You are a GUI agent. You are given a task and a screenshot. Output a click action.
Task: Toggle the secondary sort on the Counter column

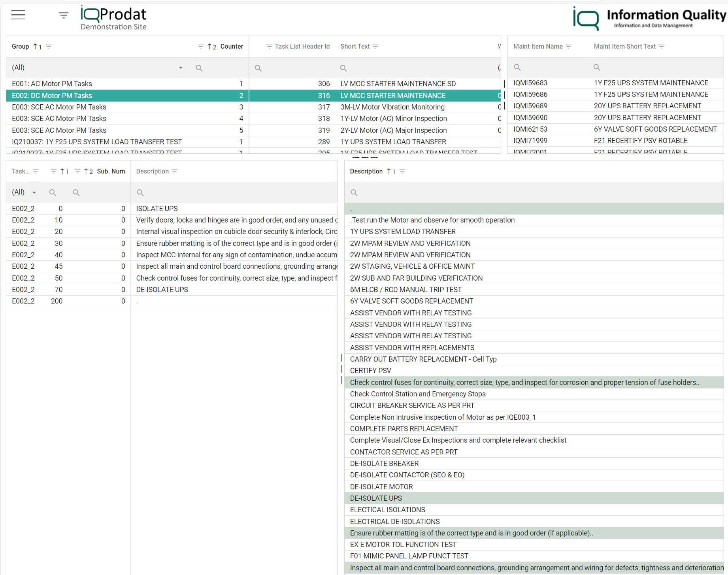click(x=209, y=46)
